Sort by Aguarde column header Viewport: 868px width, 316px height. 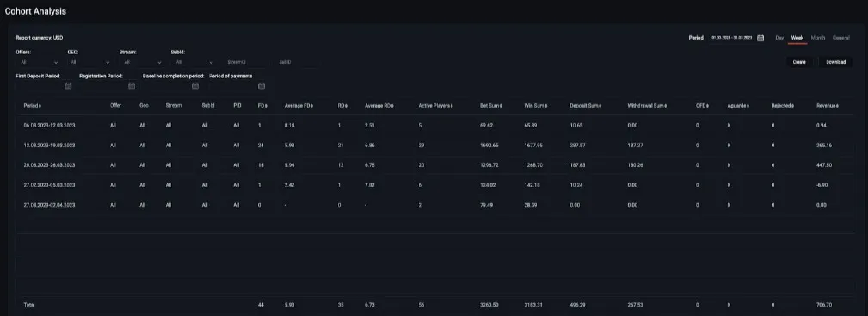tap(738, 105)
